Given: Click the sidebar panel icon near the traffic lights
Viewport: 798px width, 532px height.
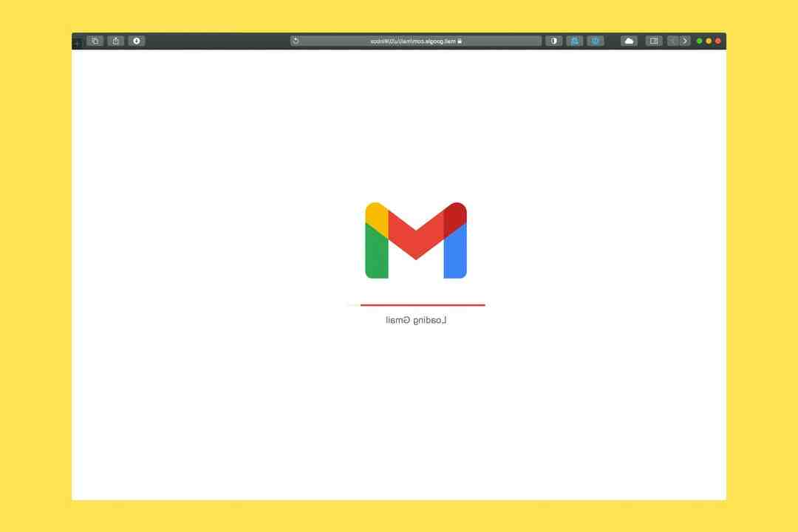Looking at the screenshot, I should (x=654, y=41).
